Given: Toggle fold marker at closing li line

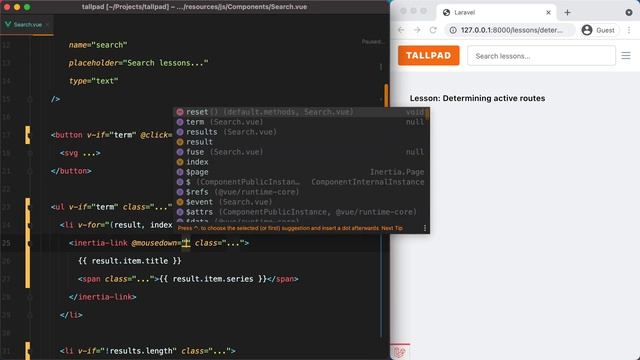Looking at the screenshot, I should [30, 315].
